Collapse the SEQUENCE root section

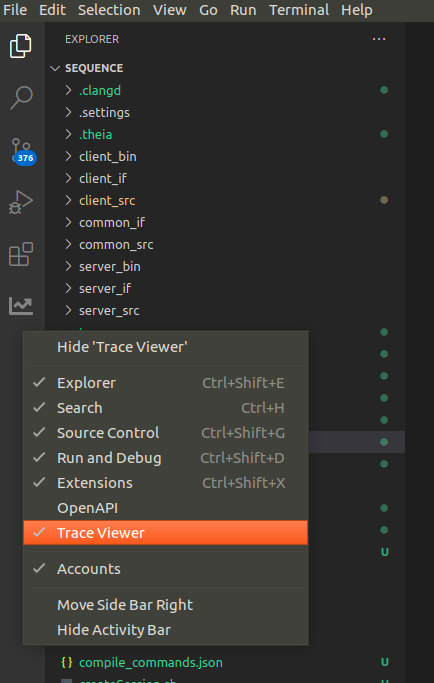coord(94,68)
